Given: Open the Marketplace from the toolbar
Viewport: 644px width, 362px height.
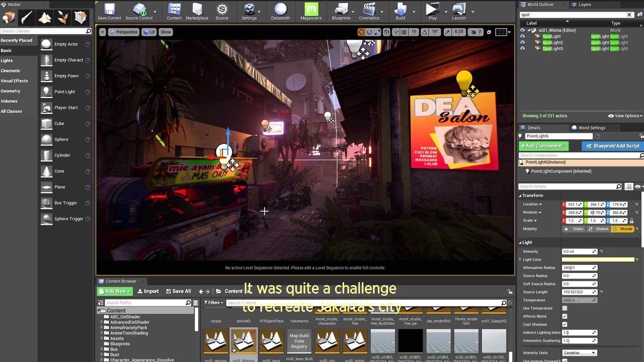Looking at the screenshot, I should coord(197,11).
